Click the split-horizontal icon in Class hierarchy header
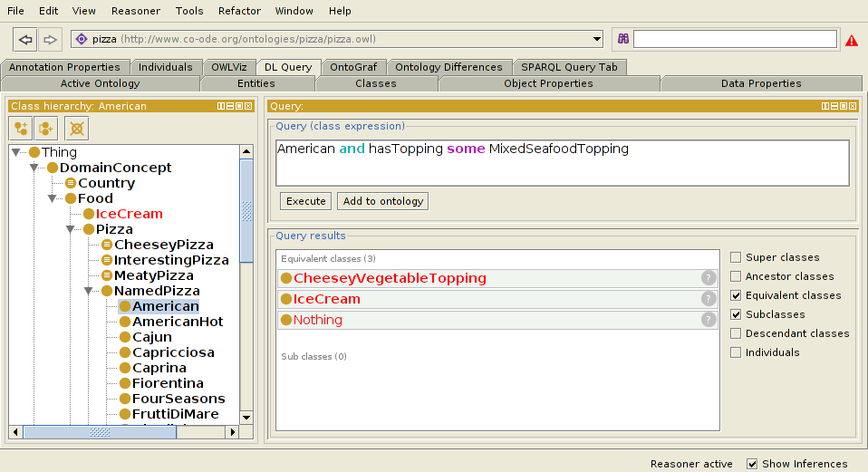Image resolution: width=868 pixels, height=472 pixels. coord(230,106)
